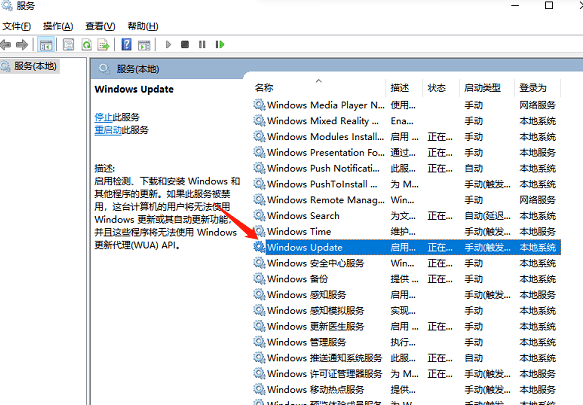Open the 文件(F) menu

click(16, 26)
